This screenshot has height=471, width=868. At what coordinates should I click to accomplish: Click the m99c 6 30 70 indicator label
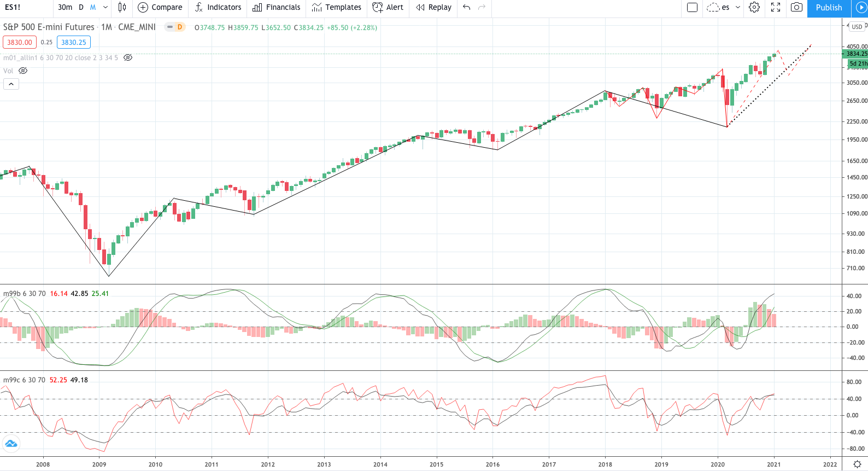click(x=24, y=380)
